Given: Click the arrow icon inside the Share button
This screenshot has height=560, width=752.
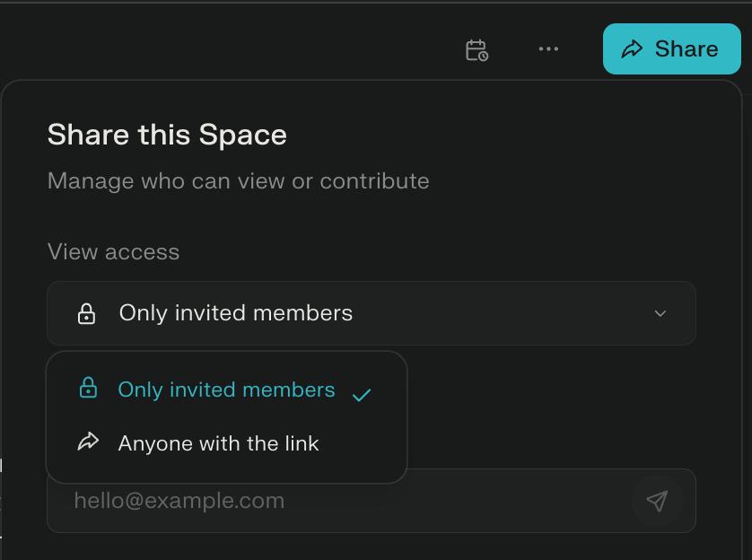Looking at the screenshot, I should (632, 49).
